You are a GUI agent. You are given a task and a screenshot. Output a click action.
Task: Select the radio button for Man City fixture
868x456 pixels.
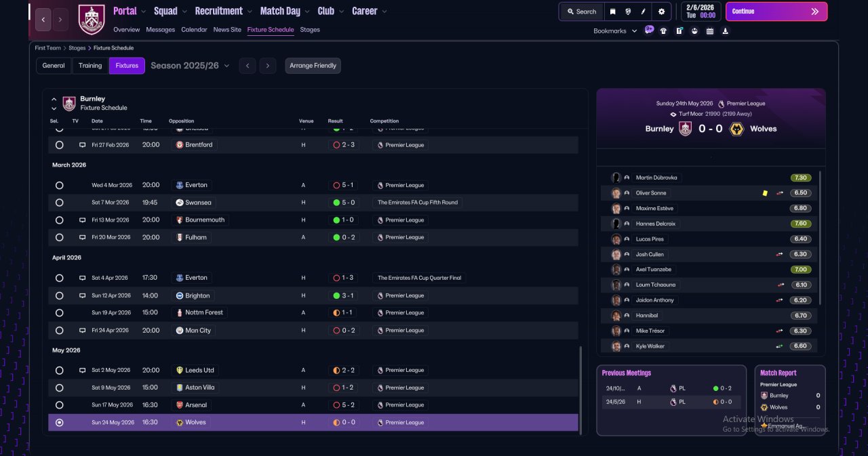pyautogui.click(x=60, y=331)
